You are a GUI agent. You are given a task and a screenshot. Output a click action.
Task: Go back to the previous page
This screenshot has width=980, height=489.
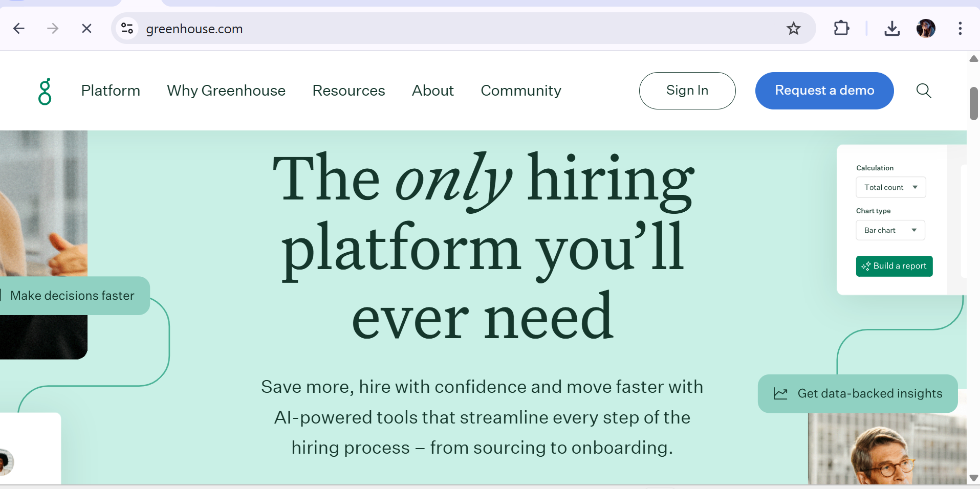(x=19, y=29)
